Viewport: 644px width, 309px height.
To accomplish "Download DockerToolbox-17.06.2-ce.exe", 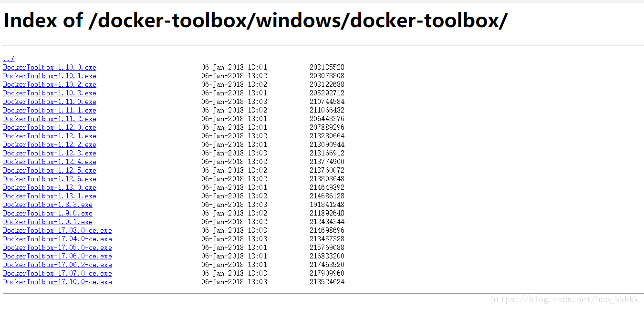I will pyautogui.click(x=57, y=265).
